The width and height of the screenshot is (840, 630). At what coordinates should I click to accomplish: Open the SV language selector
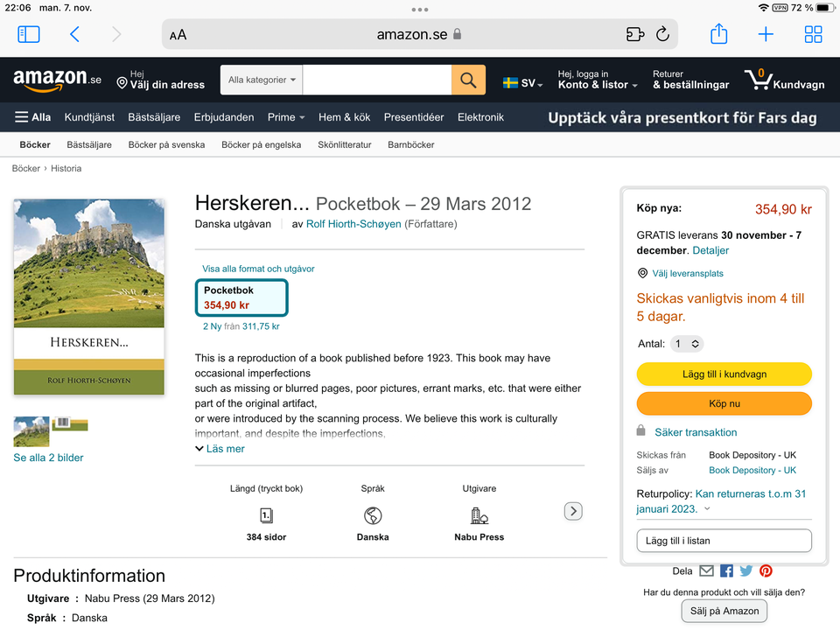[x=523, y=83]
